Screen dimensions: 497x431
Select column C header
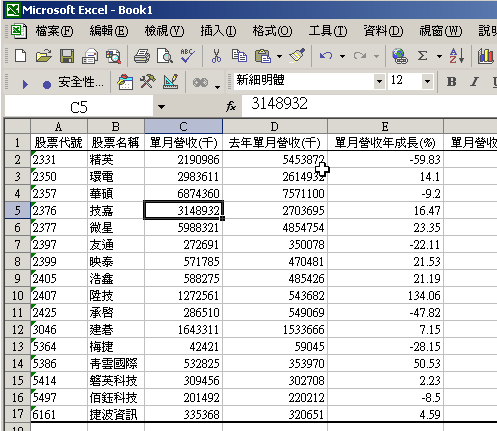click(183, 126)
